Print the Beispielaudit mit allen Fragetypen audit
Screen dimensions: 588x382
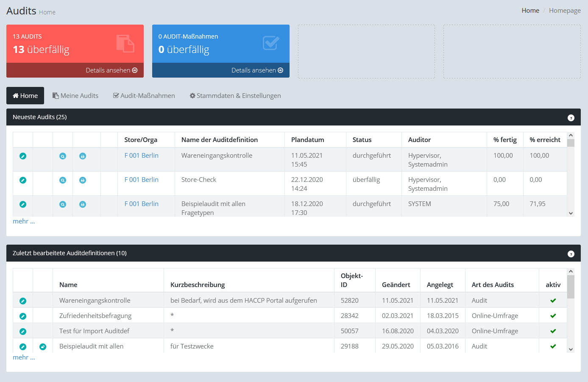(x=83, y=204)
